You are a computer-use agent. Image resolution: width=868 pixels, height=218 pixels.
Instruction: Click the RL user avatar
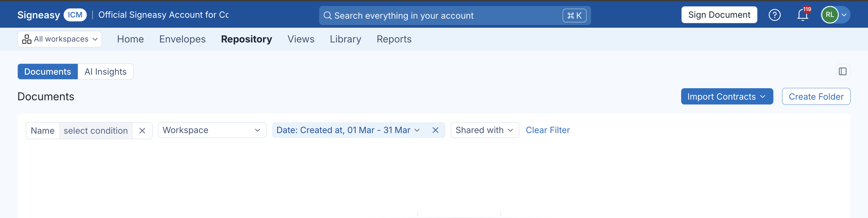tap(830, 15)
